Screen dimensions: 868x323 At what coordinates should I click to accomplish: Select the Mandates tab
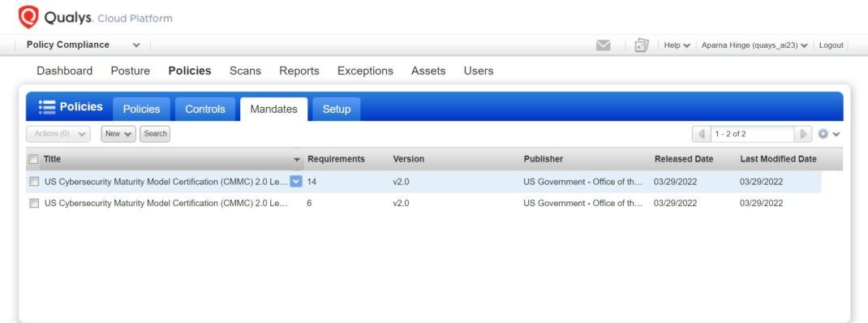[273, 109]
